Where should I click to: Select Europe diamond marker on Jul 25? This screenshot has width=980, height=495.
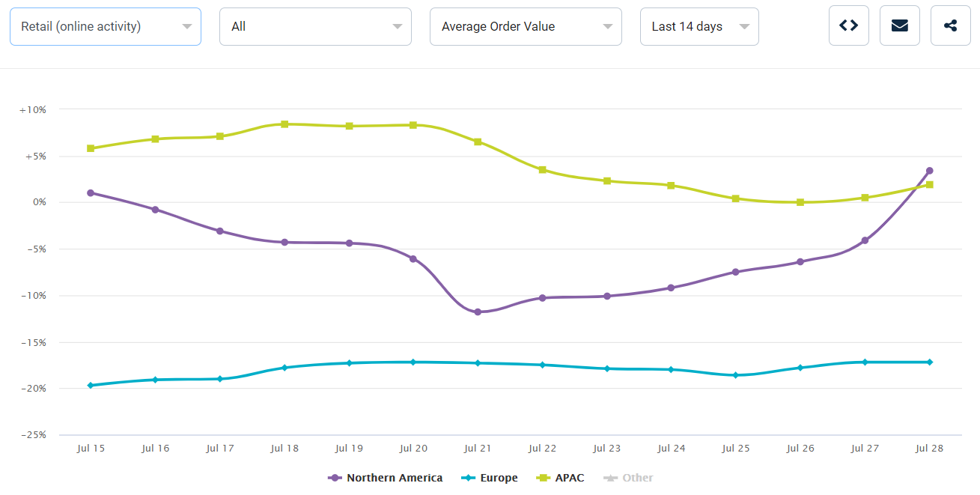pyautogui.click(x=736, y=375)
